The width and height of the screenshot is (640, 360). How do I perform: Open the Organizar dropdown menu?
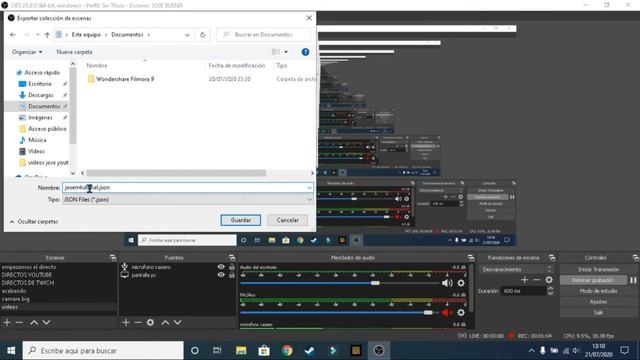(27, 52)
